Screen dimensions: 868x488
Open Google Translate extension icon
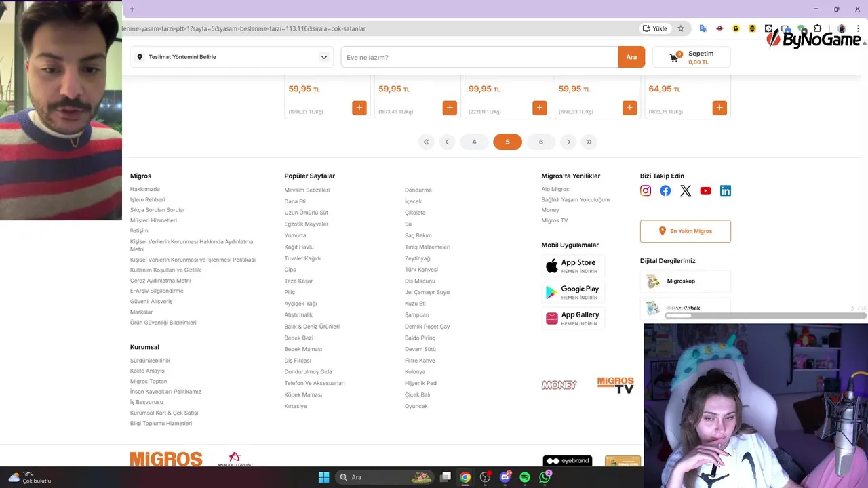(703, 28)
